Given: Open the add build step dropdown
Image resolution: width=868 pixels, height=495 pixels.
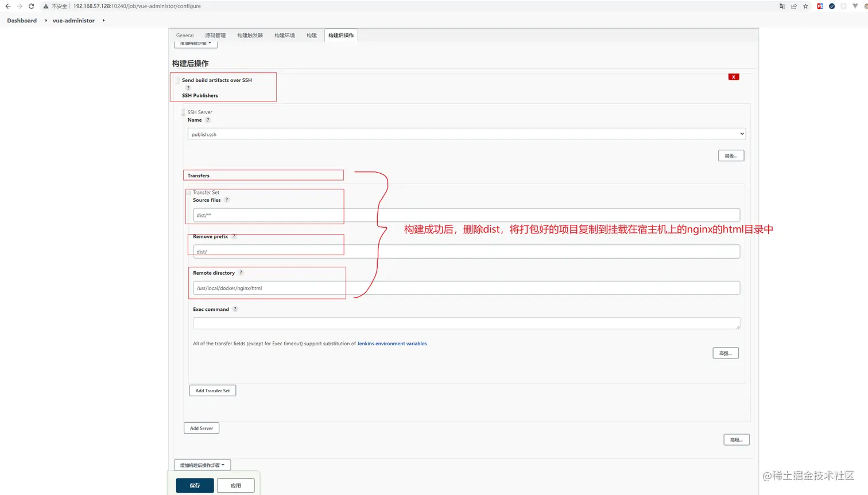Looking at the screenshot, I should [196, 44].
